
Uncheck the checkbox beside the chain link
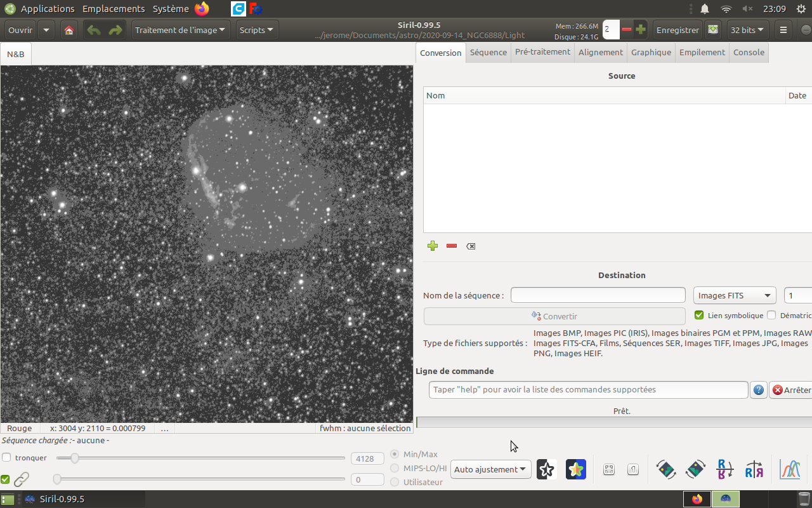[x=5, y=479]
